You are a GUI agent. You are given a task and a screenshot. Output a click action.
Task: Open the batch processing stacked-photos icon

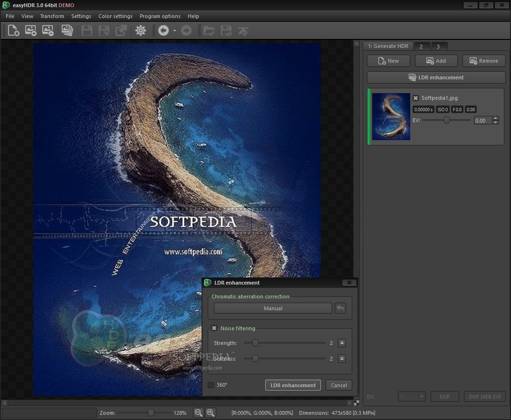click(x=67, y=30)
